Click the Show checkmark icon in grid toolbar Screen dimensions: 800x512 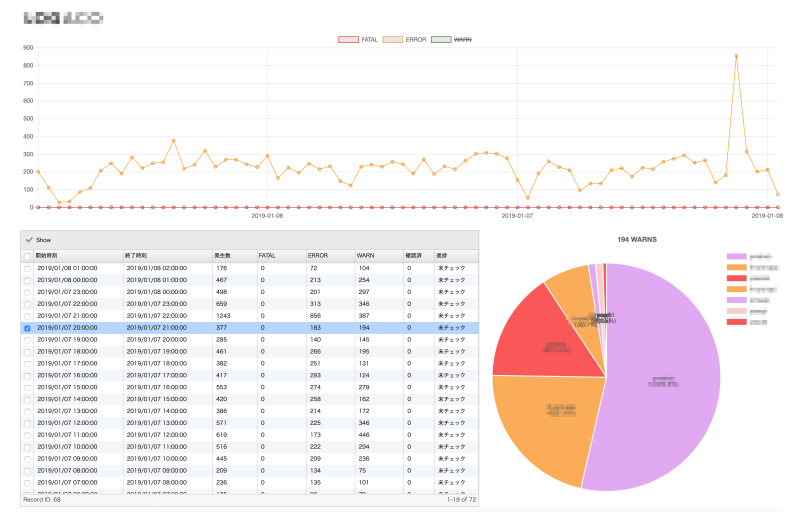[29, 241]
